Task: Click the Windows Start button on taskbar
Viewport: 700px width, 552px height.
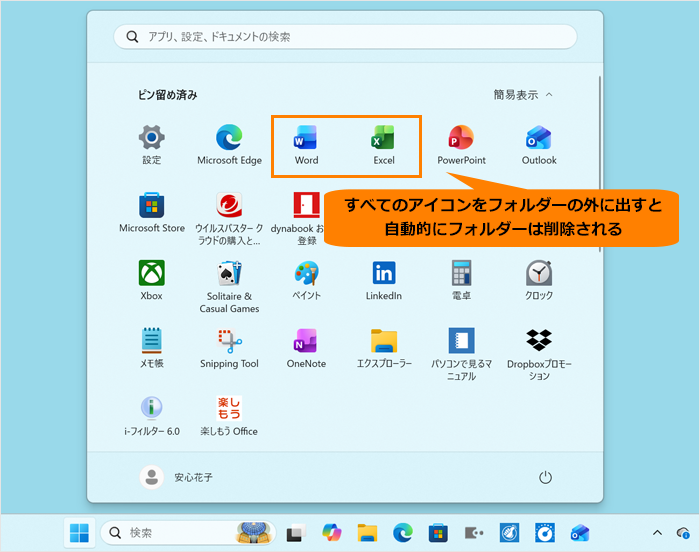Action: 79,533
